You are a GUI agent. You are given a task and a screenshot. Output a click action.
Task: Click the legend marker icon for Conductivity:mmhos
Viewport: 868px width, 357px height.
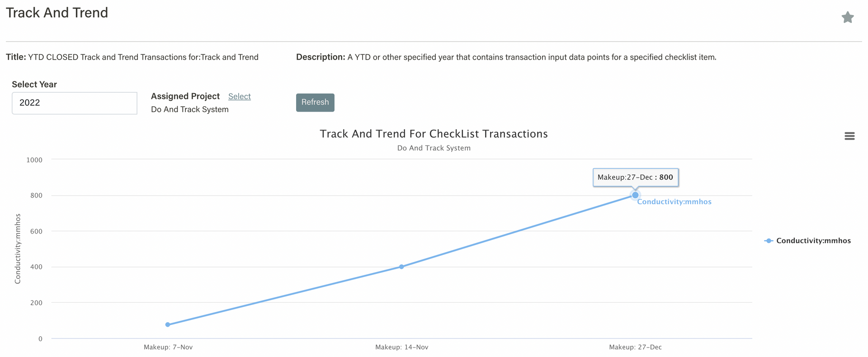coord(768,240)
